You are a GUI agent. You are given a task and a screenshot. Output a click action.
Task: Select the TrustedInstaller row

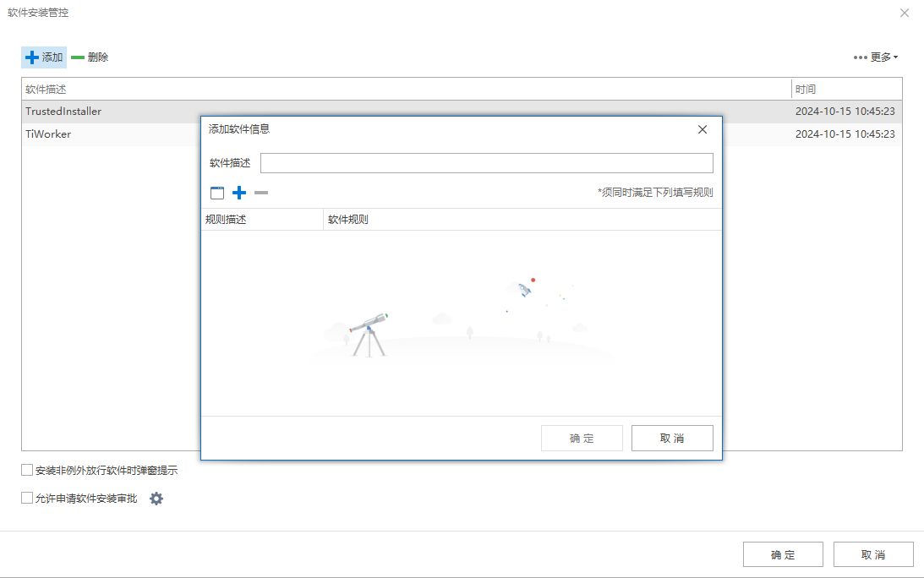[x=462, y=112]
